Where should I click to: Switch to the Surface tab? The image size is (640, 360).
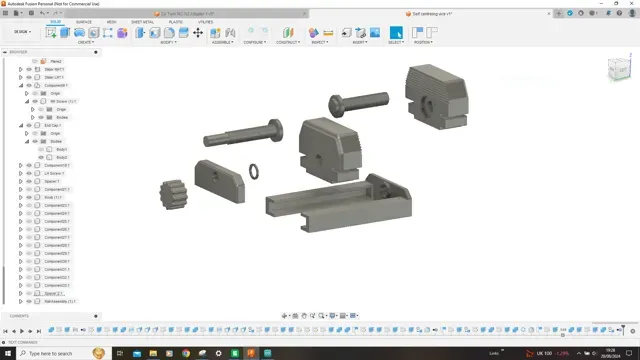(x=84, y=22)
